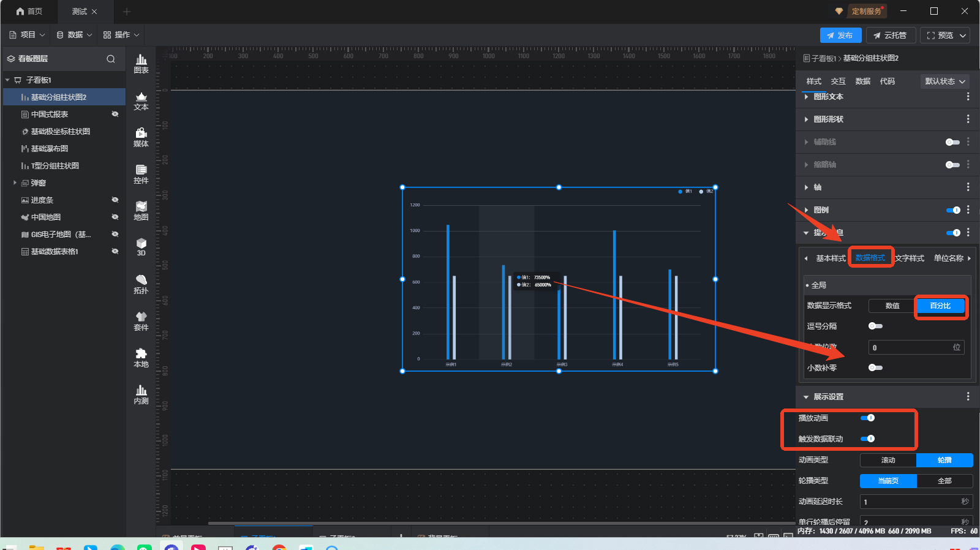
Task: Show the hidden 中国式报表 layer
Action: tap(115, 115)
